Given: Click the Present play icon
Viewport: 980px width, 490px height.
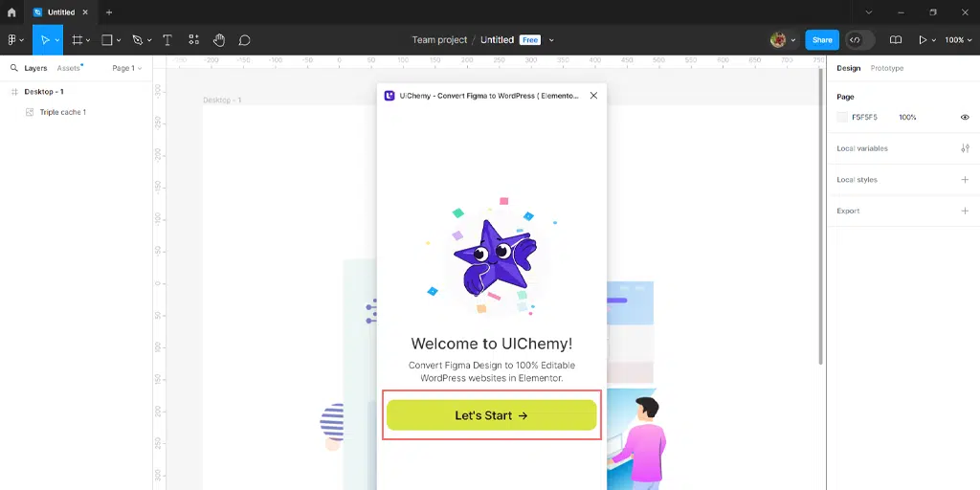Looking at the screenshot, I should click(923, 40).
